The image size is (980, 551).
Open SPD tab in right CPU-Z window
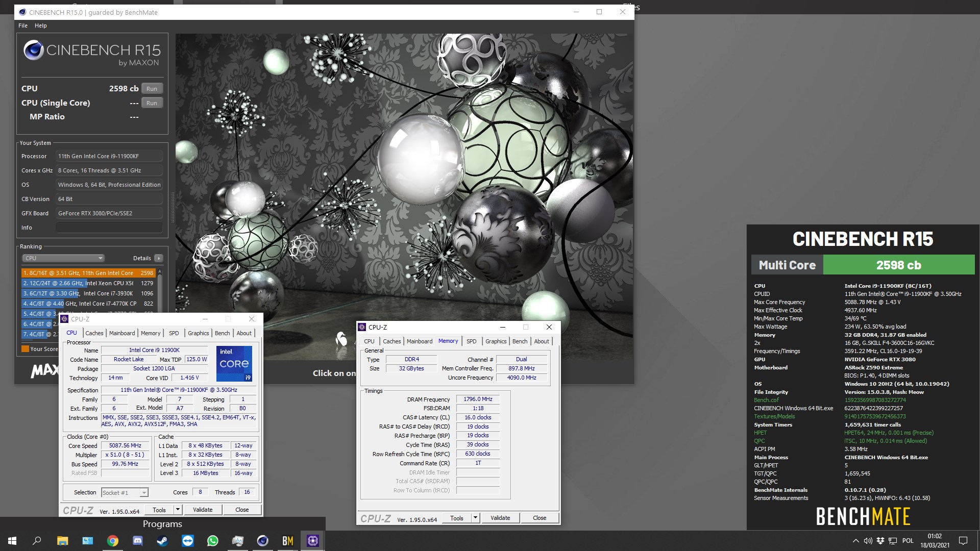pyautogui.click(x=472, y=341)
